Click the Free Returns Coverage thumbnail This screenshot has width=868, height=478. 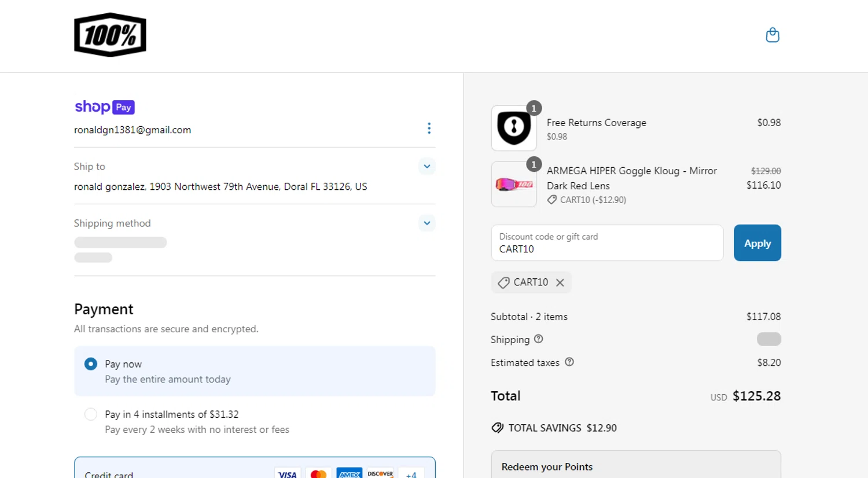tap(514, 128)
